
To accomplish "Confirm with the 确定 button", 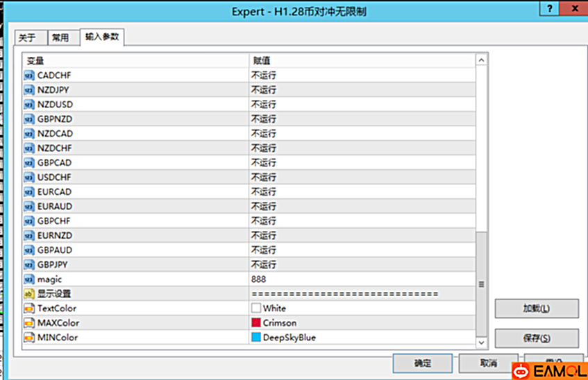I will [x=422, y=363].
